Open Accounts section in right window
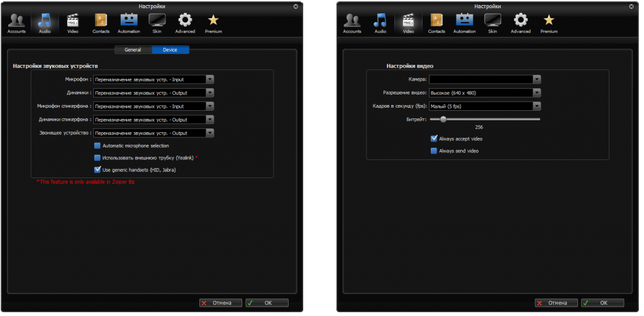This screenshot has width=644, height=316. point(352,24)
